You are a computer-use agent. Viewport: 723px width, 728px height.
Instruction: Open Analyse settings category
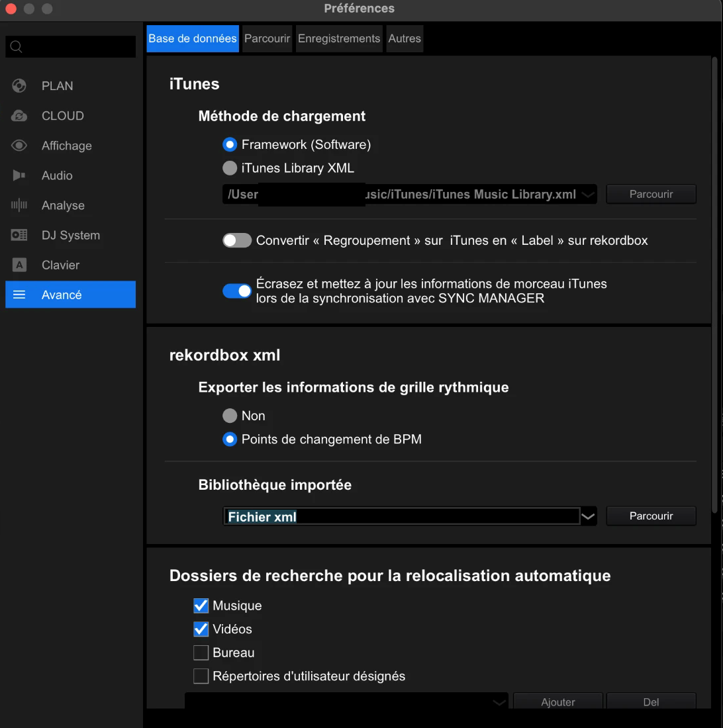click(71, 205)
